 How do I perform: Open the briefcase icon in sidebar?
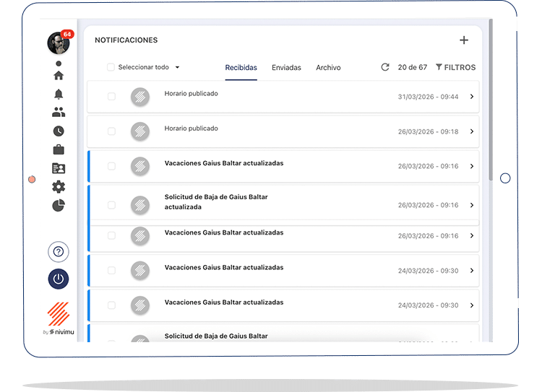coord(59,149)
